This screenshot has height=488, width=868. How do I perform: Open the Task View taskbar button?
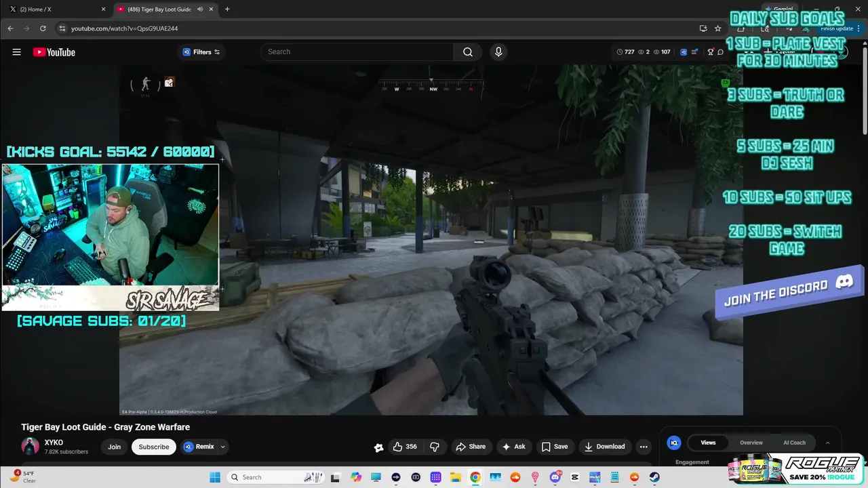pos(335,477)
